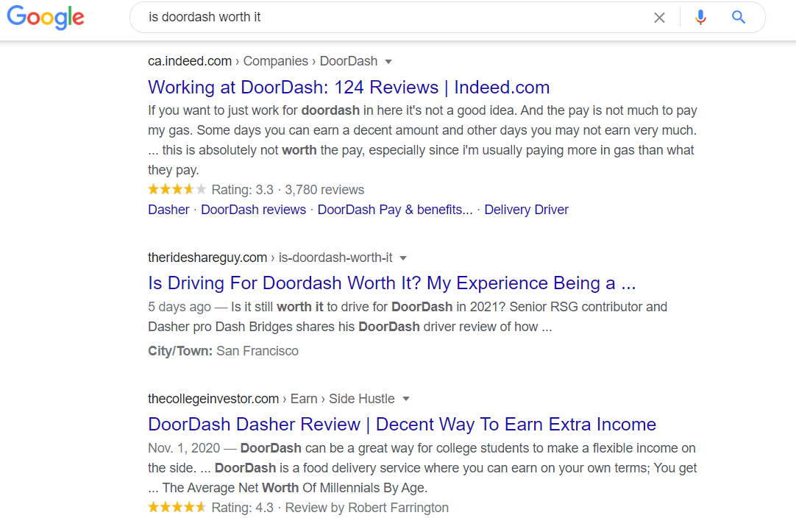The height and width of the screenshot is (532, 796).
Task: Follow the 'DoorDash Pay & benefits...' sitelink
Action: point(395,210)
